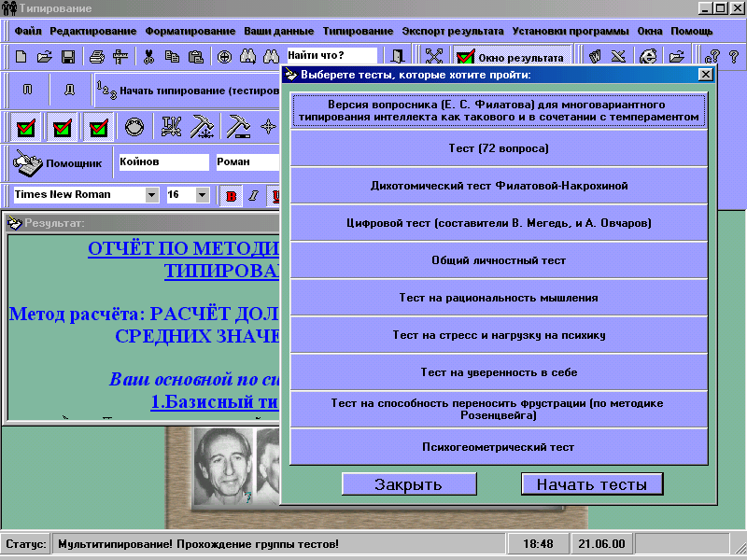Paste with the clipboard icon
Viewport: 747px width, 560px height.
196,57
